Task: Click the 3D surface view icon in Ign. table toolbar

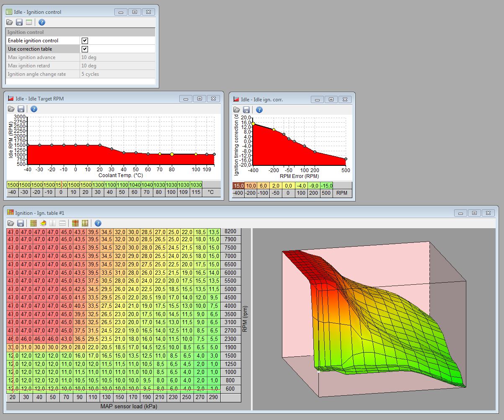Action: point(43,223)
